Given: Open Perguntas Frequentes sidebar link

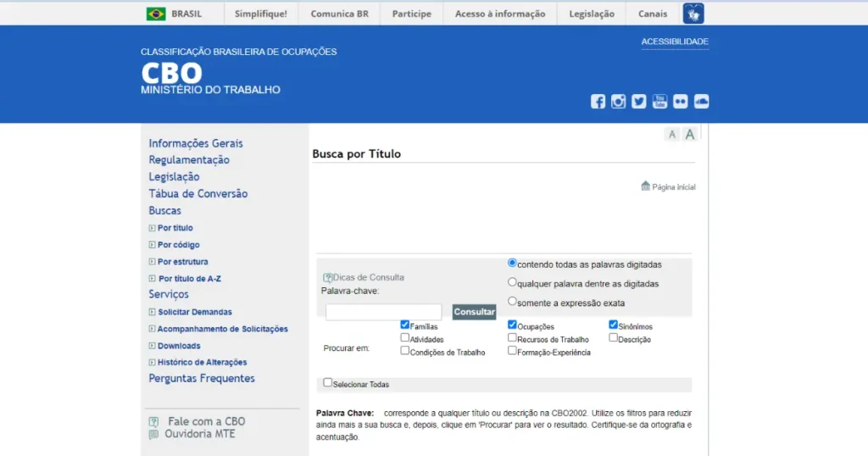Looking at the screenshot, I should point(202,379).
